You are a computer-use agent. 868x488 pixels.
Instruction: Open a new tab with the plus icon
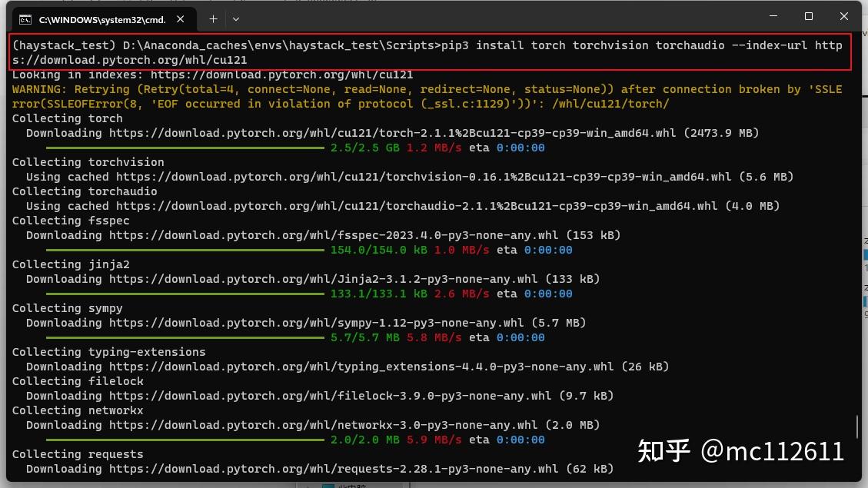click(x=213, y=19)
